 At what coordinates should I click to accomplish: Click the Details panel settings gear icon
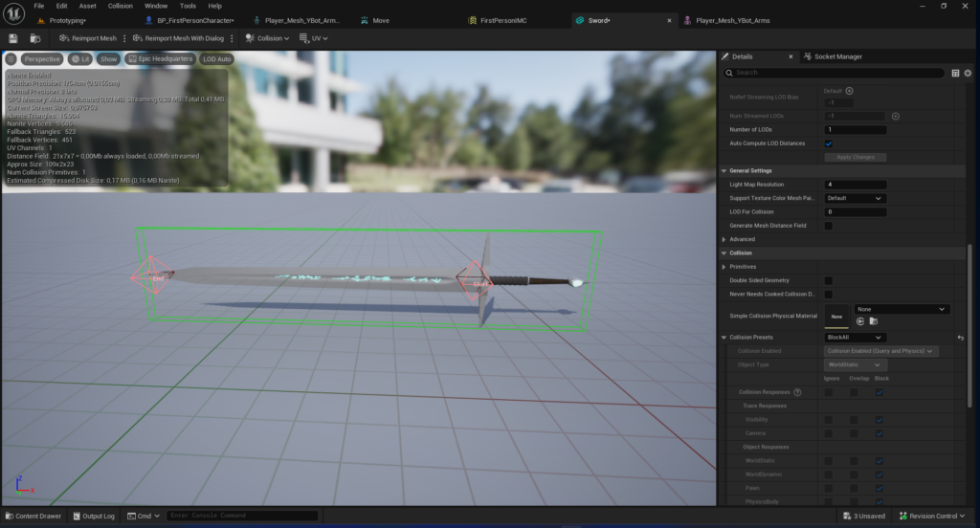coord(969,73)
